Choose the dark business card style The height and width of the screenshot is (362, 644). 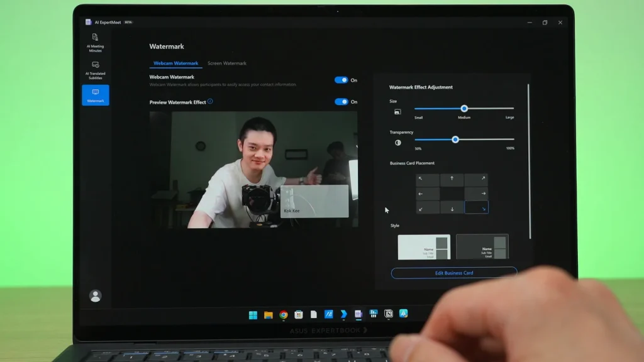coord(482,246)
